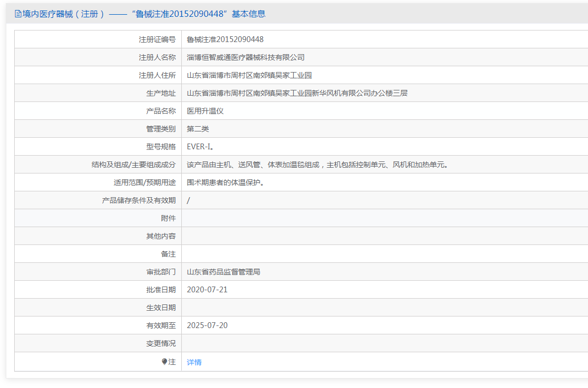This screenshot has width=588, height=388.
Task: Select the 产品名称 label
Action: click(161, 111)
